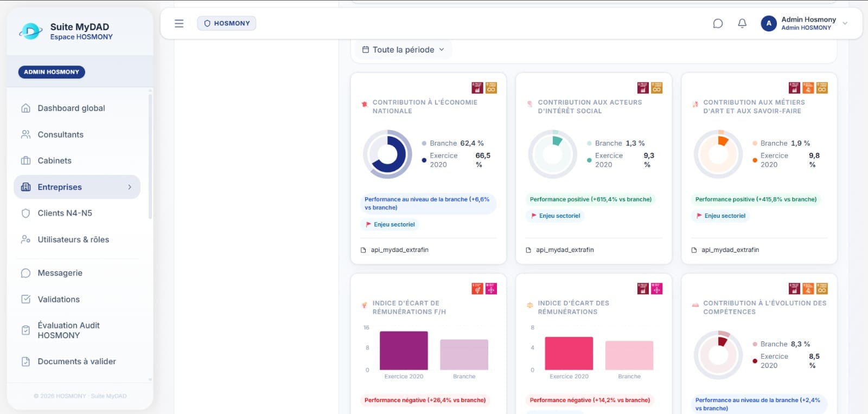The width and height of the screenshot is (868, 414).
Task: Expand the Admin Hosmony user menu chevron
Action: [845, 23]
